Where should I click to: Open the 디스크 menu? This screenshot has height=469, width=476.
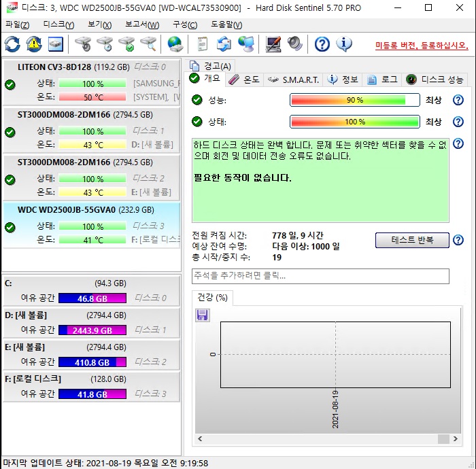point(58,24)
